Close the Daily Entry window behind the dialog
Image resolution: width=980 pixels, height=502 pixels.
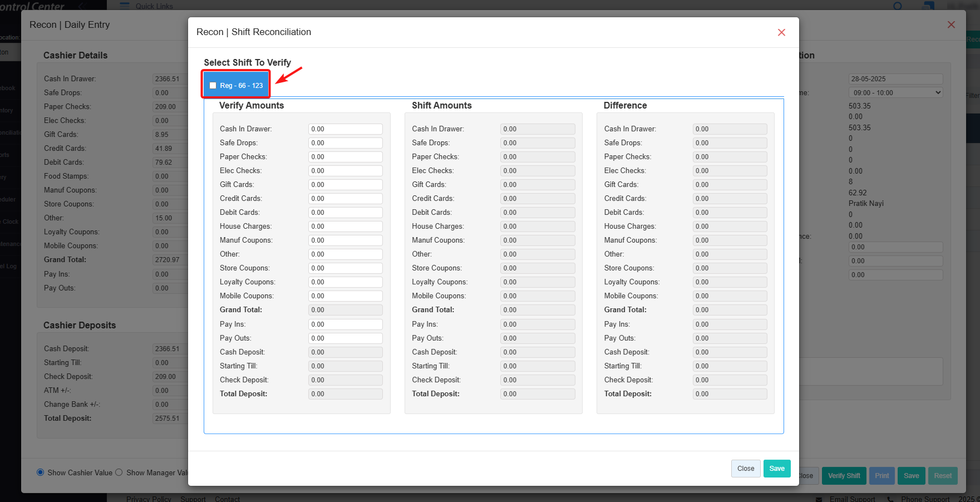click(x=951, y=24)
